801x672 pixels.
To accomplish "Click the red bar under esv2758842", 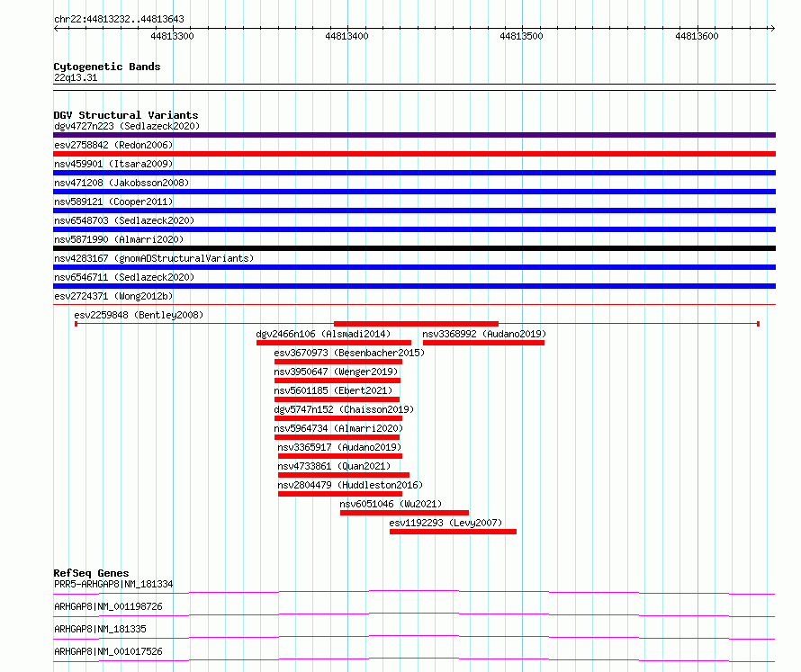I will pos(414,154).
